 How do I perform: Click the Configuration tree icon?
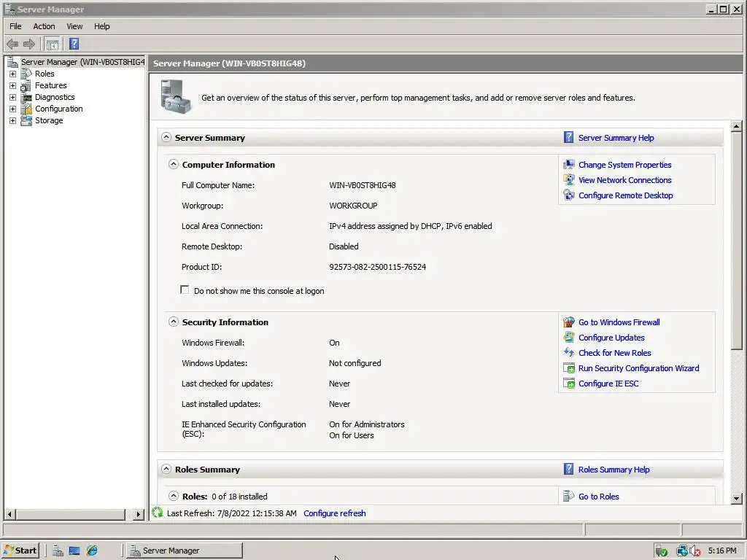27,109
